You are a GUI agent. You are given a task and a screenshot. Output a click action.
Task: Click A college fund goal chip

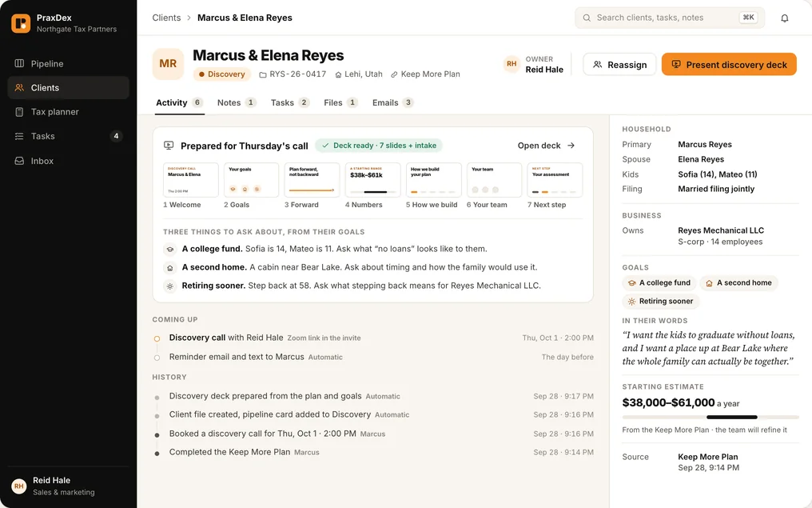659,283
